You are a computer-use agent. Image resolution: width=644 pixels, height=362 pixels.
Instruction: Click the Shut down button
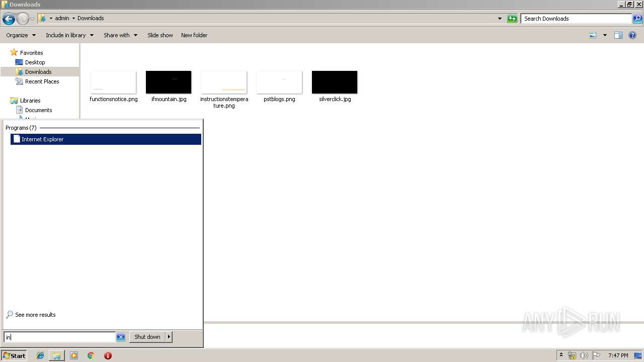(x=147, y=337)
